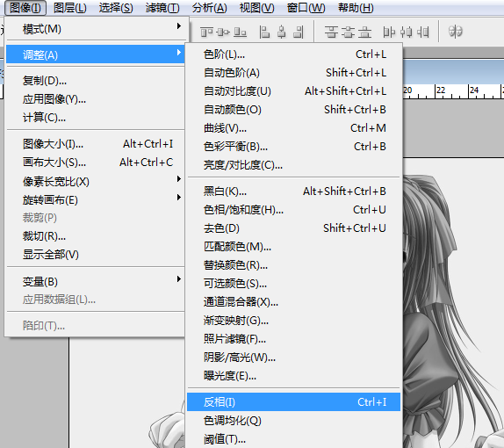Click the distribute right edges icon
504x448 pixels.
(x=422, y=33)
